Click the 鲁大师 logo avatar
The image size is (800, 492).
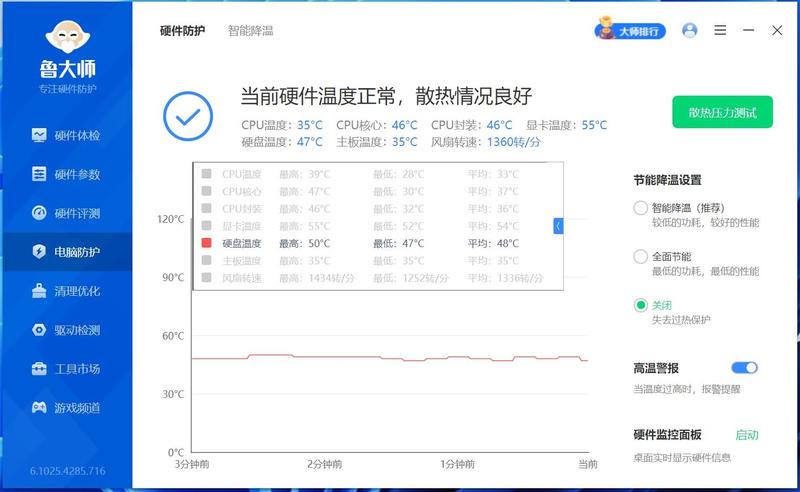68,36
